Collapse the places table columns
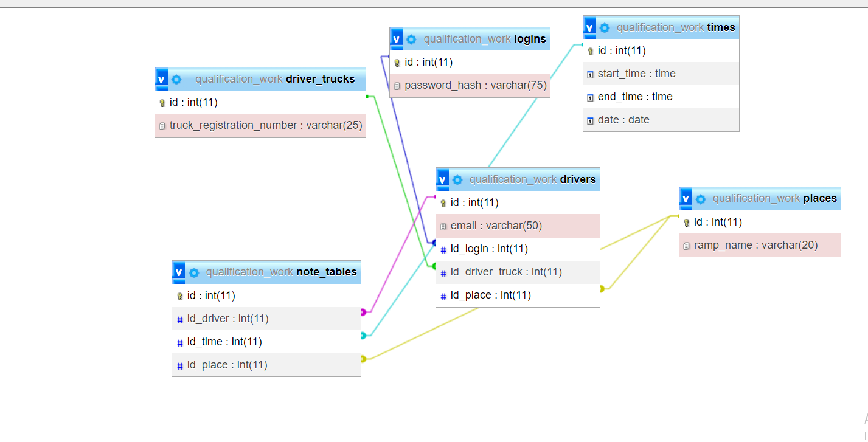Screen dimensions: 868x442 click(x=686, y=199)
